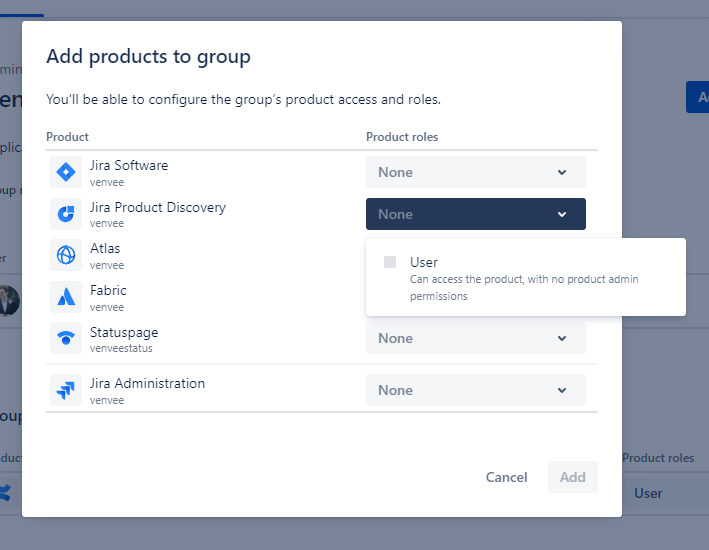The height and width of the screenshot is (550, 709).
Task: Click the chevron in Jira Administration dropdown
Action: coord(562,390)
